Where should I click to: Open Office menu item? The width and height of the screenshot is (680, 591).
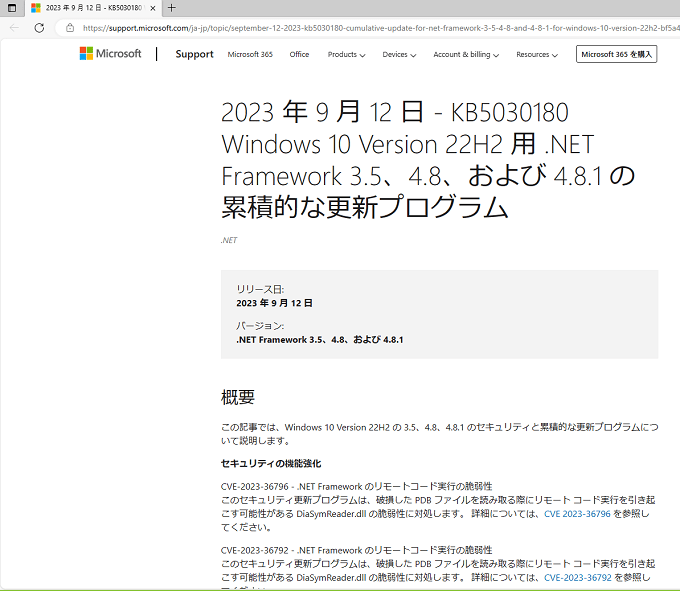click(299, 54)
